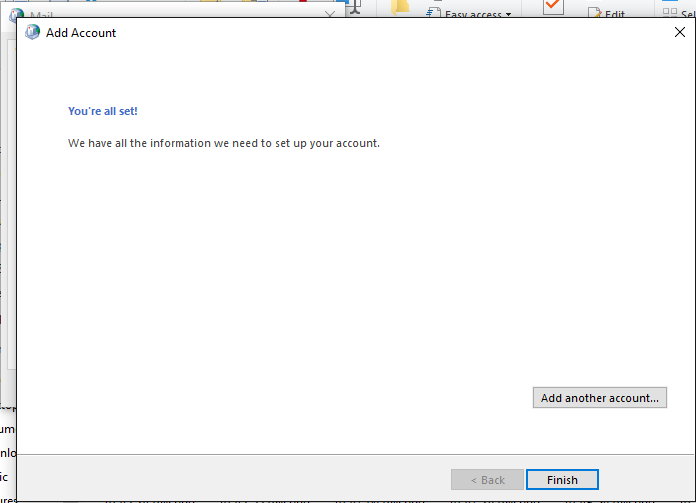Click Add another account button
The height and width of the screenshot is (503, 696).
pyautogui.click(x=600, y=398)
